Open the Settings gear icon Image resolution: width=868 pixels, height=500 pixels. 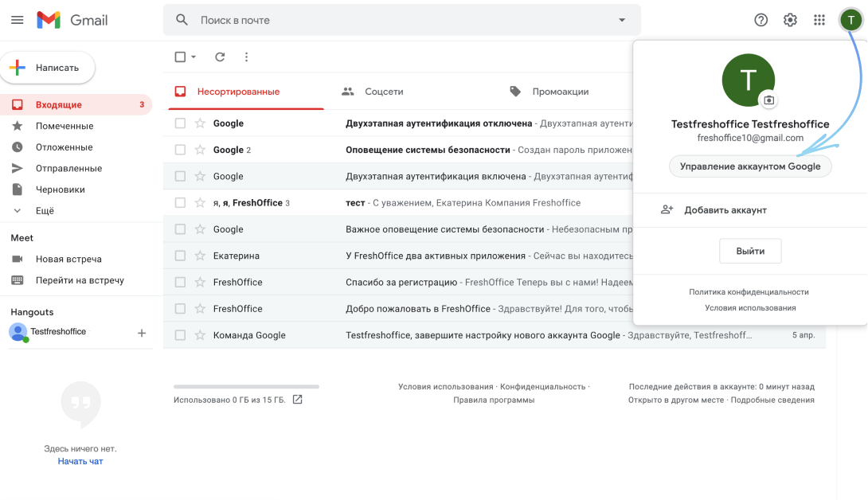790,20
